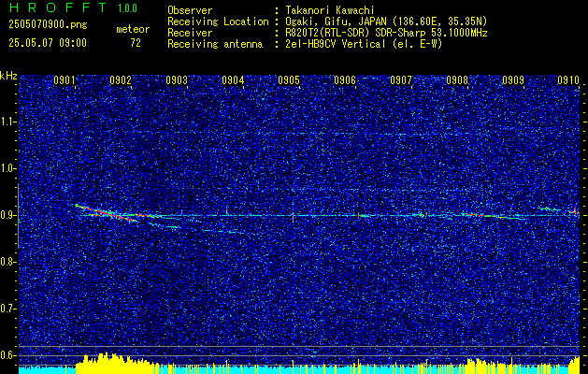Click the 0.9 kHz axis tick label
588x374 pixels.
pyautogui.click(x=8, y=215)
